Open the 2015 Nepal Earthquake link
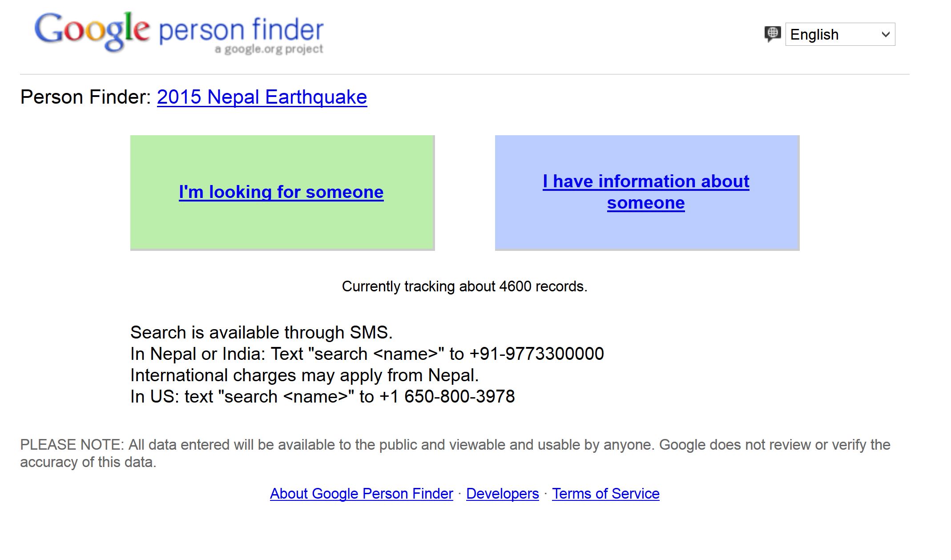The height and width of the screenshot is (560, 951). [x=262, y=97]
